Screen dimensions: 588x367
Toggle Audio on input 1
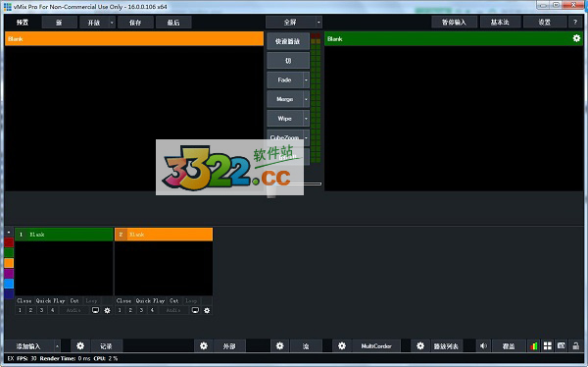click(73, 310)
